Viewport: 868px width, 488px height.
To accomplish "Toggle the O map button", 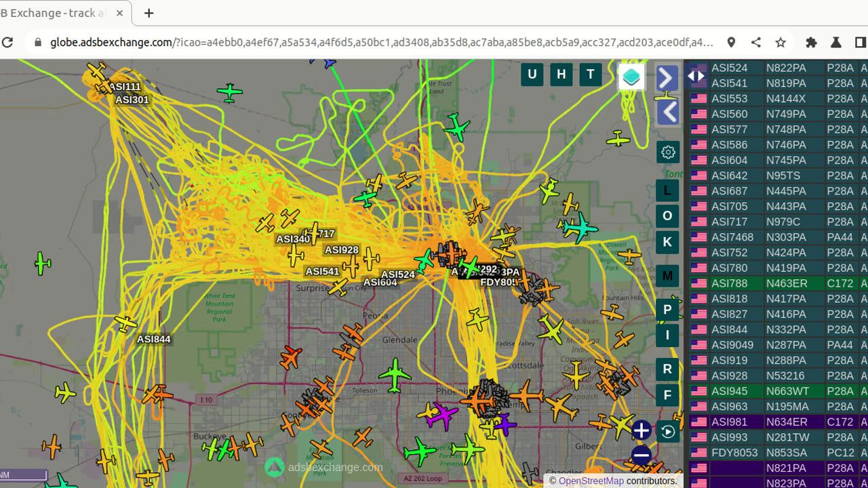I will [668, 216].
